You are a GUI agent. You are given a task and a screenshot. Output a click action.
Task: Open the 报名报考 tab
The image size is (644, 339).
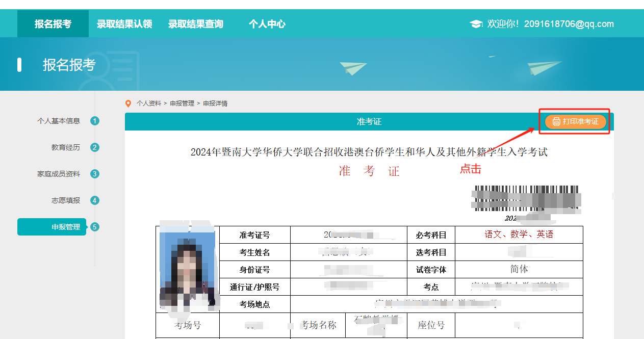pyautogui.click(x=53, y=24)
